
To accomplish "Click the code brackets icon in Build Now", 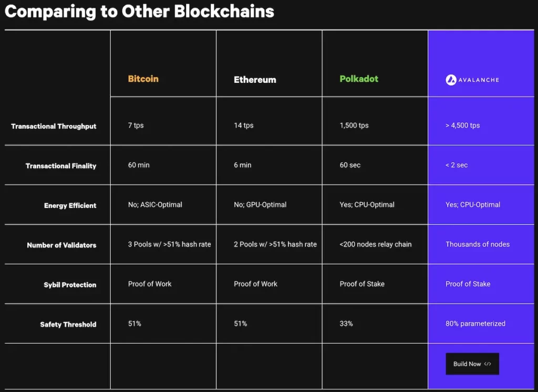I will pyautogui.click(x=488, y=364).
